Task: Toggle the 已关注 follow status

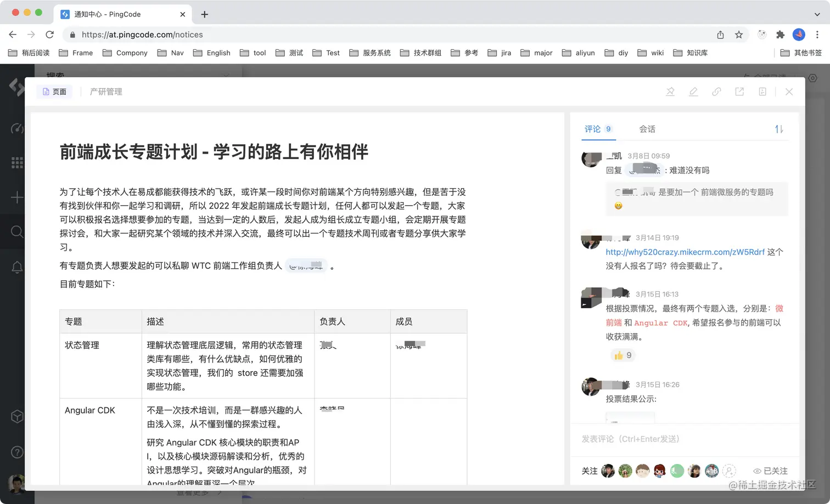Action: [770, 471]
